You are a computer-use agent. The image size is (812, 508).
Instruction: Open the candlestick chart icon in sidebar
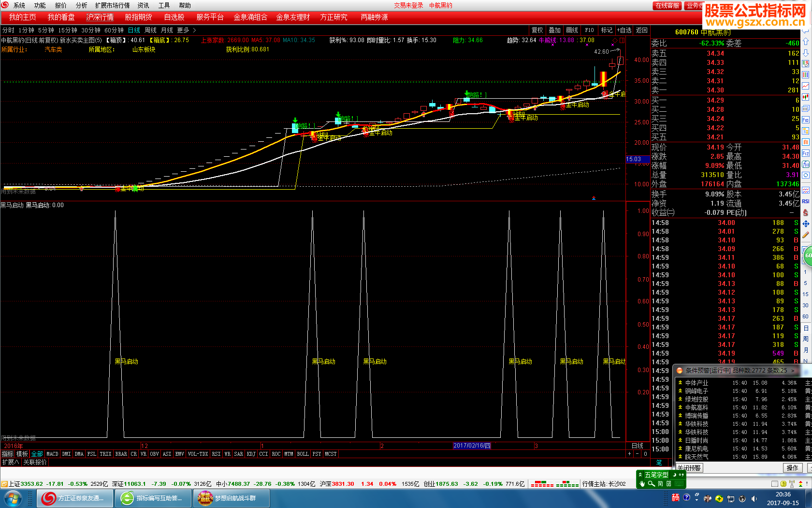point(806,97)
